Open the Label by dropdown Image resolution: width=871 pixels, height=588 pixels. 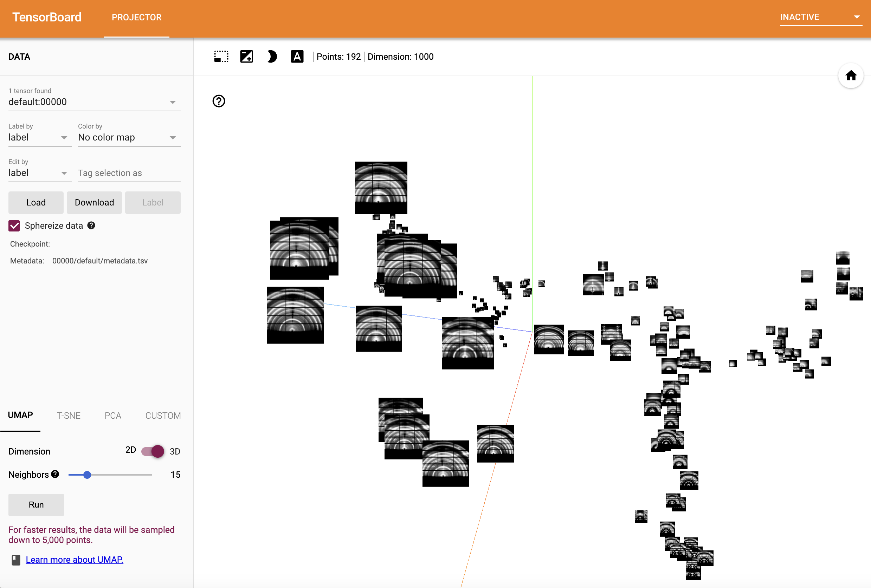pos(39,137)
